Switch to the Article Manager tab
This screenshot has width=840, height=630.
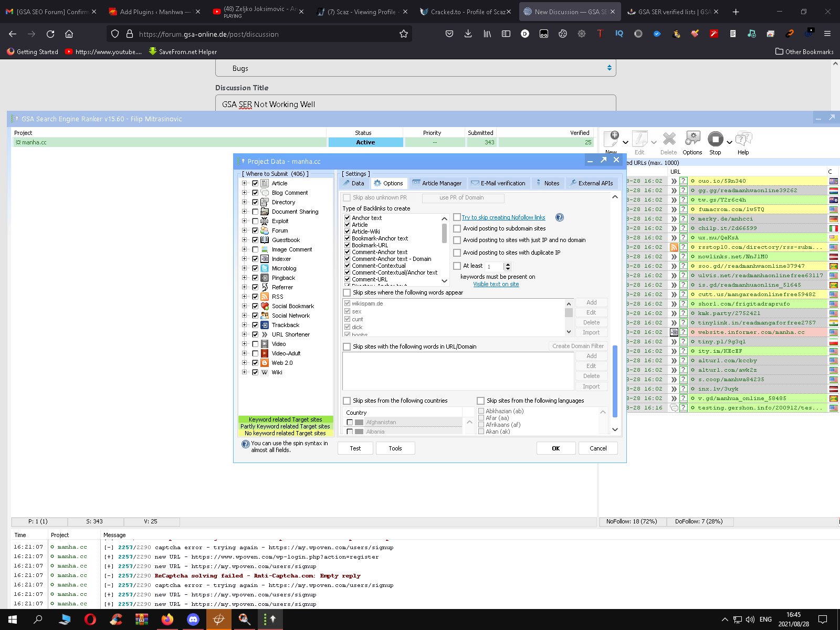point(437,183)
